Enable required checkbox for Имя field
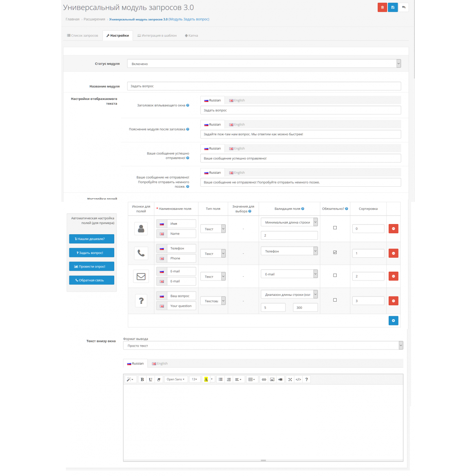 [x=335, y=228]
